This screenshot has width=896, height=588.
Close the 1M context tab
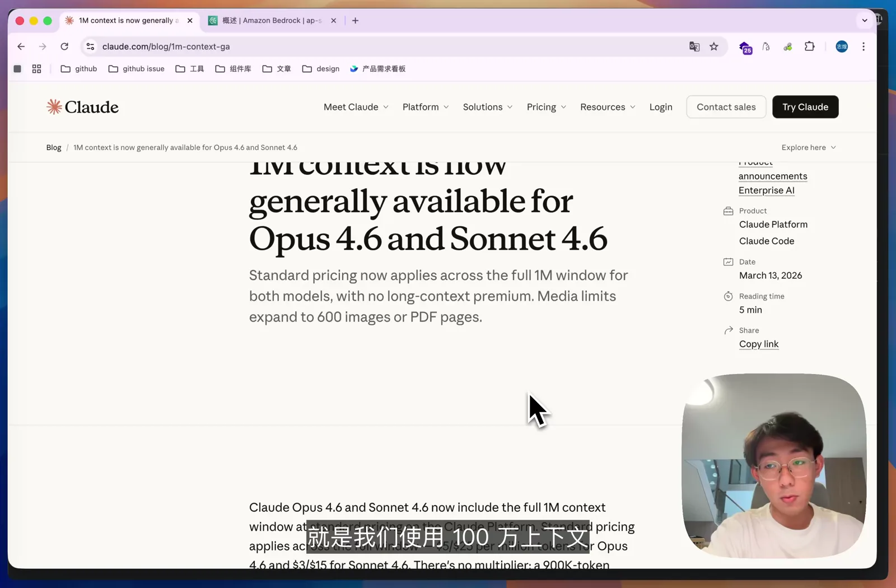[x=190, y=21]
